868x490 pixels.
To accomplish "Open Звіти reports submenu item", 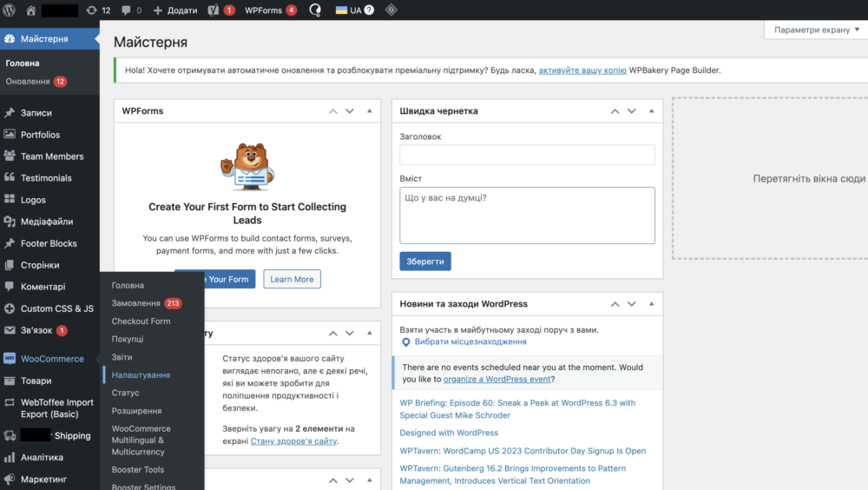I will (122, 357).
